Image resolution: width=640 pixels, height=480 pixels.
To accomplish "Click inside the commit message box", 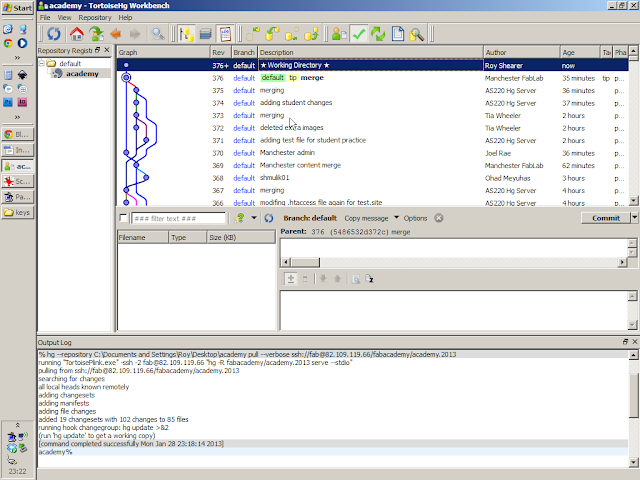I will [x=453, y=248].
